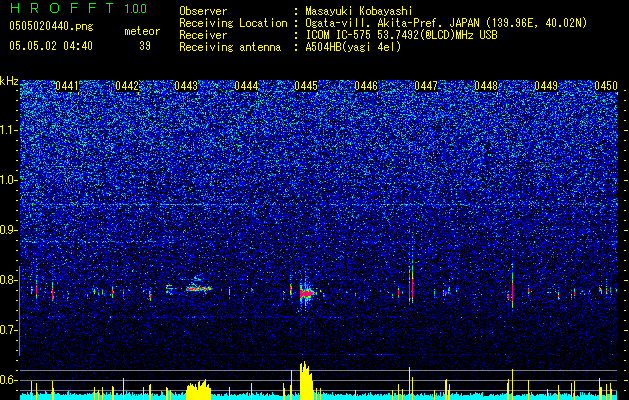Image resolution: width=629 pixels, height=400 pixels.
Task: Click the strong red meteor echo at 0445
Action: click(307, 294)
